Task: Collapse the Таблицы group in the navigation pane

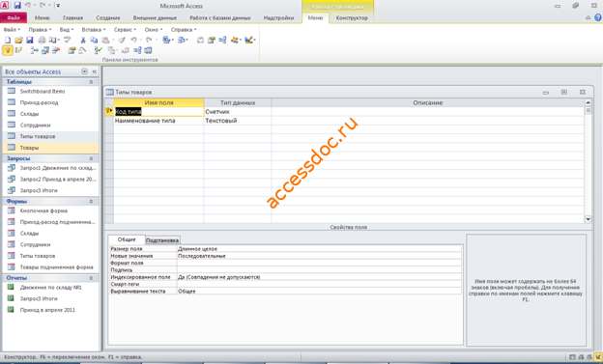Action: click(x=91, y=82)
